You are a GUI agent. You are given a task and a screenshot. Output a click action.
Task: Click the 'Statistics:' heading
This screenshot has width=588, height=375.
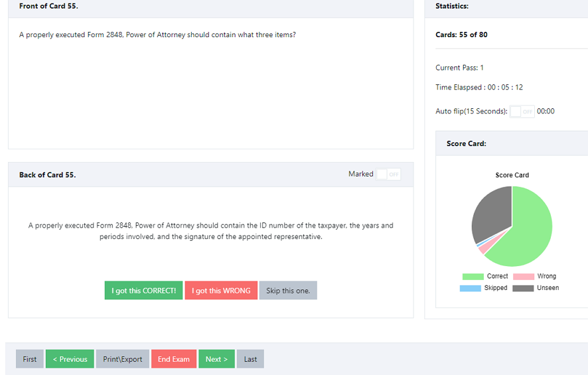pyautogui.click(x=452, y=6)
